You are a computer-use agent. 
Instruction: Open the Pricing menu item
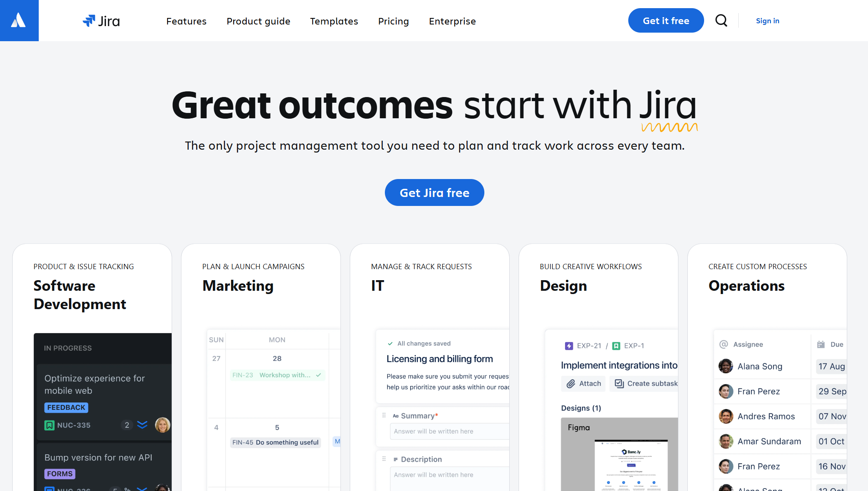393,21
